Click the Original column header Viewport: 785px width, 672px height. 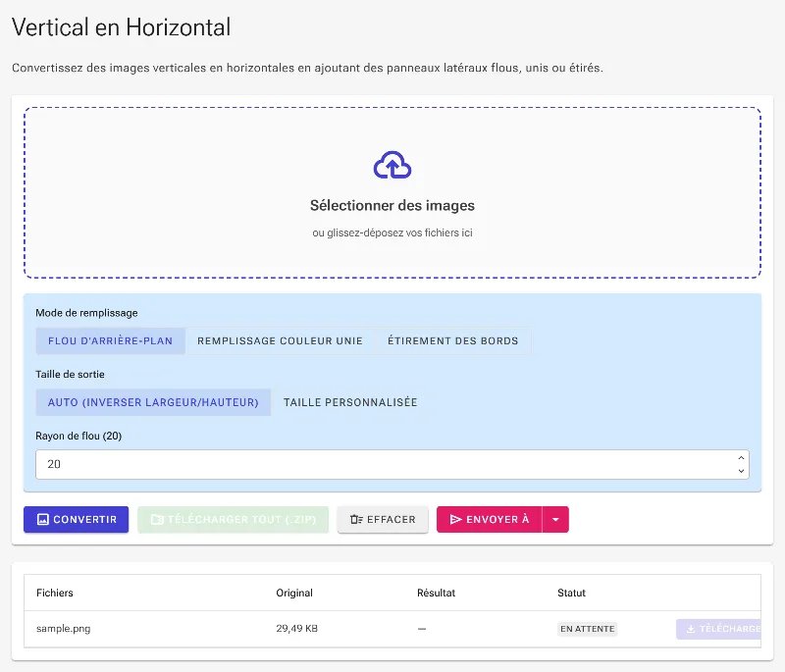(x=294, y=593)
